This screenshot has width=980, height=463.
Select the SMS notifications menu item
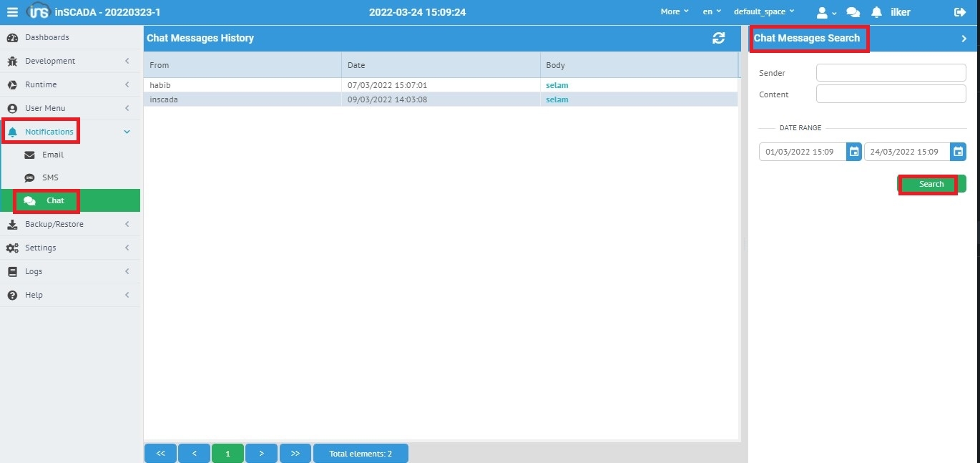[x=50, y=177]
